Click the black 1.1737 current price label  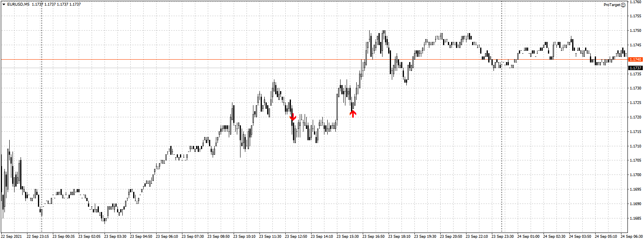point(636,68)
